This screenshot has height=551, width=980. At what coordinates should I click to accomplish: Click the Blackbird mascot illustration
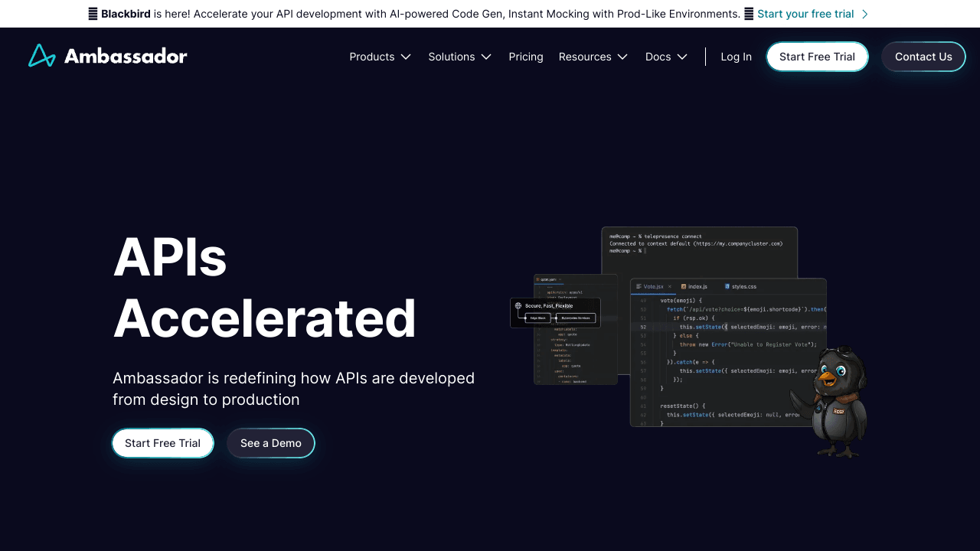click(x=832, y=403)
